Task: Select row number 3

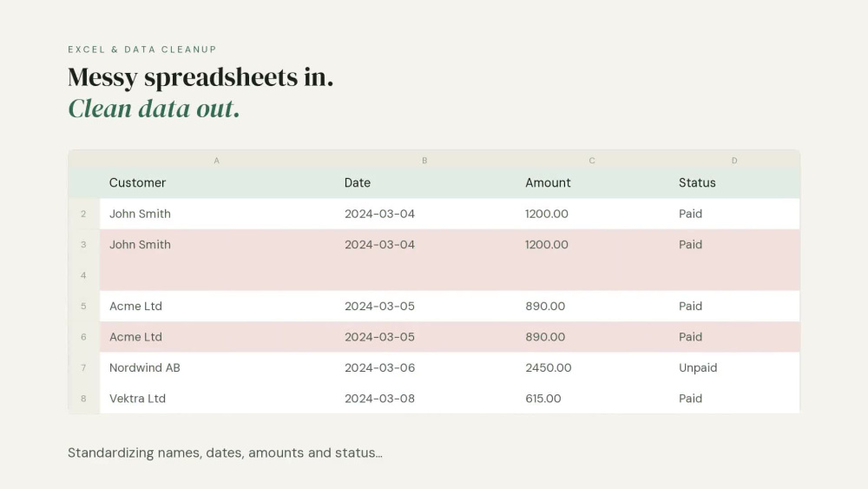Action: pos(83,244)
